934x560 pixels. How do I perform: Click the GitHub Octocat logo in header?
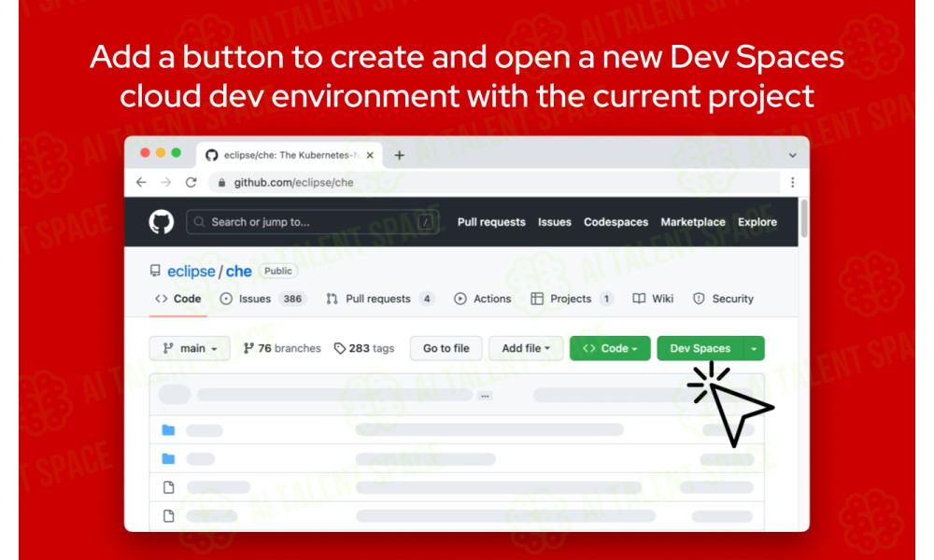pos(161,222)
